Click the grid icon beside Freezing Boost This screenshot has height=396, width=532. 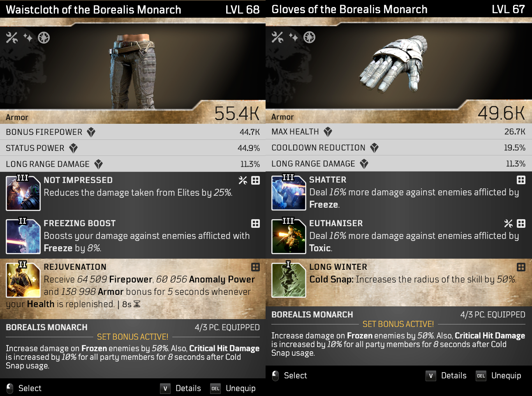click(x=255, y=223)
